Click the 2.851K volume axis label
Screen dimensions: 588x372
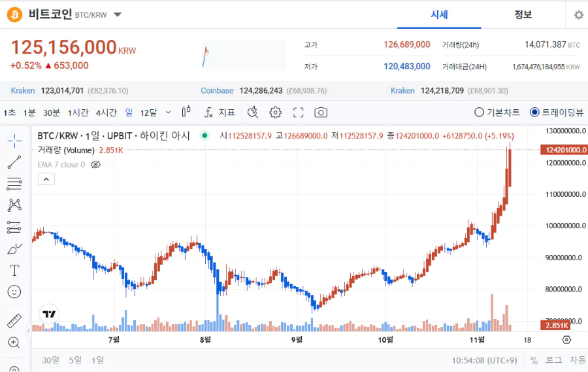click(555, 325)
